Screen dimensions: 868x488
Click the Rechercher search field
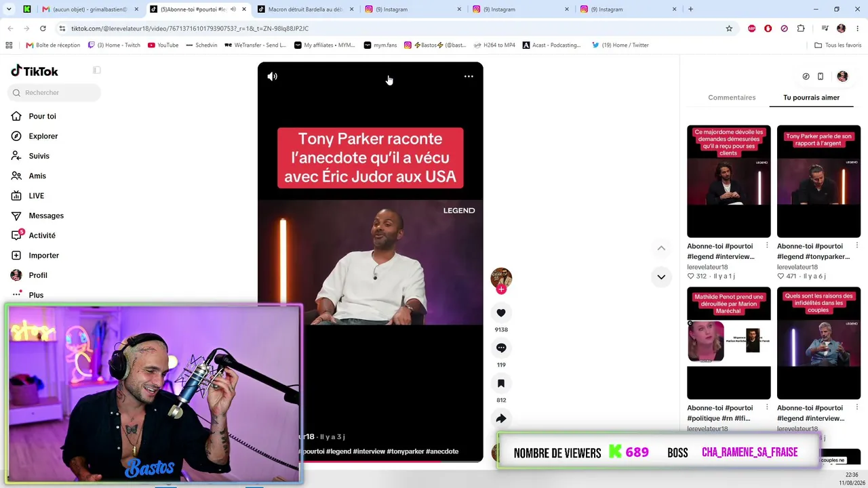click(x=54, y=93)
